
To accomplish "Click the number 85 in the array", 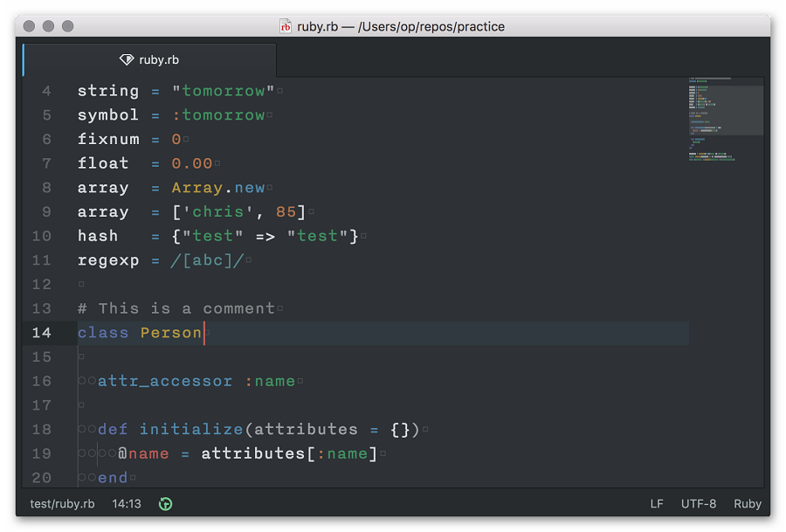I will click(286, 211).
